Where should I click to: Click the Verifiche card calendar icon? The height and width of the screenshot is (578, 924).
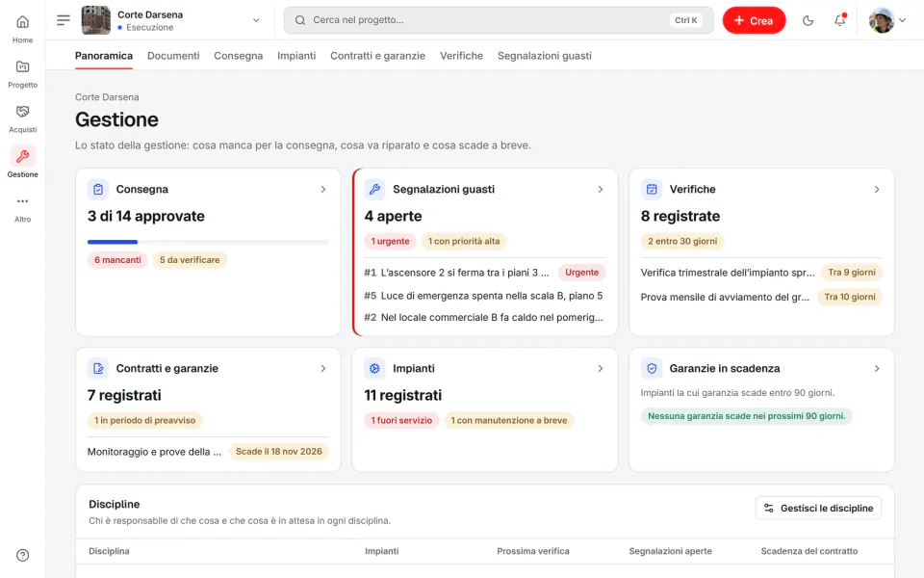pyautogui.click(x=652, y=190)
